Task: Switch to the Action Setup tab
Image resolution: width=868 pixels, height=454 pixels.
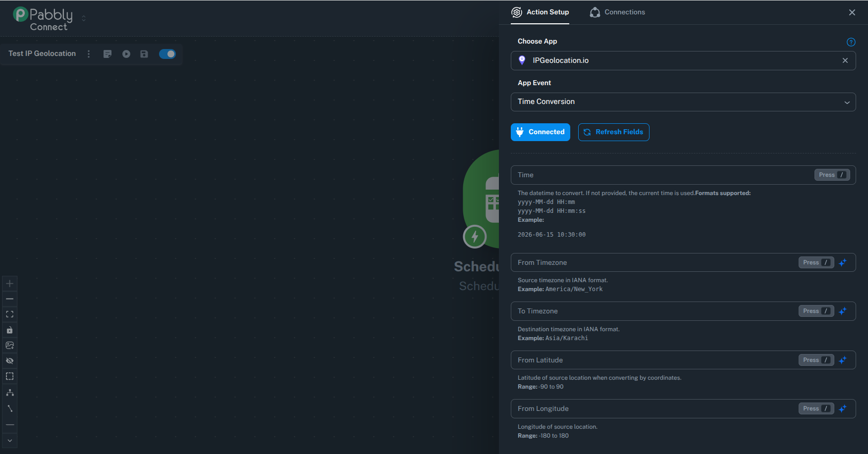Action: [x=541, y=12]
